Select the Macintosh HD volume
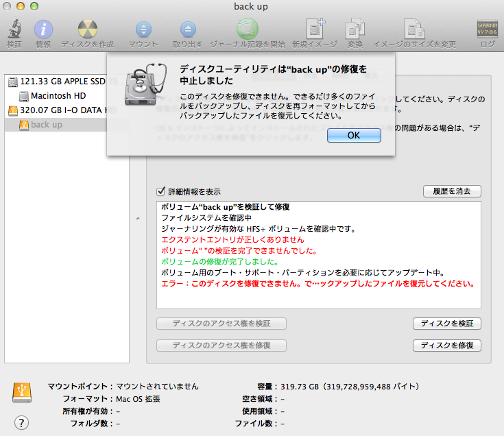 click(58, 96)
